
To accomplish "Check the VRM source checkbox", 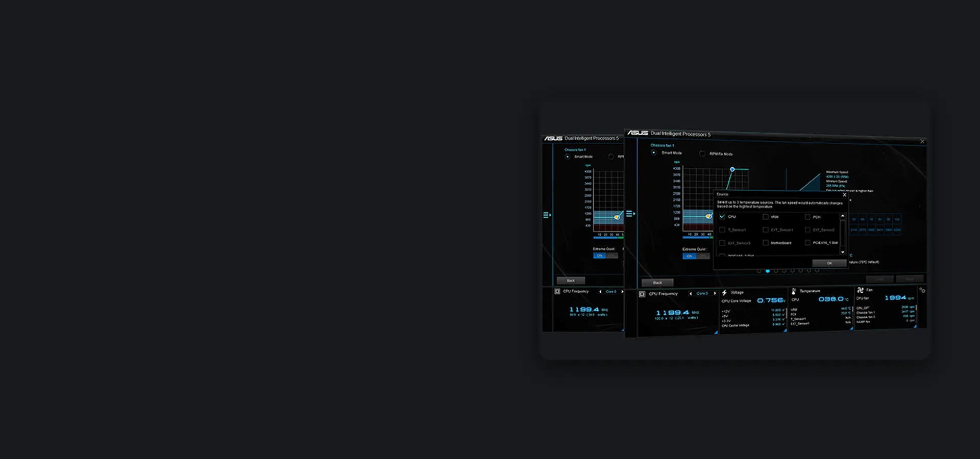I will [x=766, y=217].
